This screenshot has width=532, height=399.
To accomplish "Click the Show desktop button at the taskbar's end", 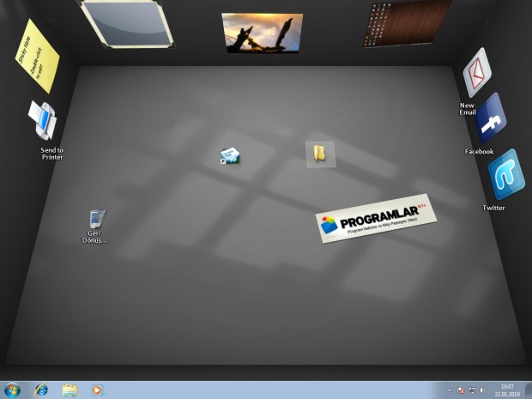I will click(x=528, y=390).
